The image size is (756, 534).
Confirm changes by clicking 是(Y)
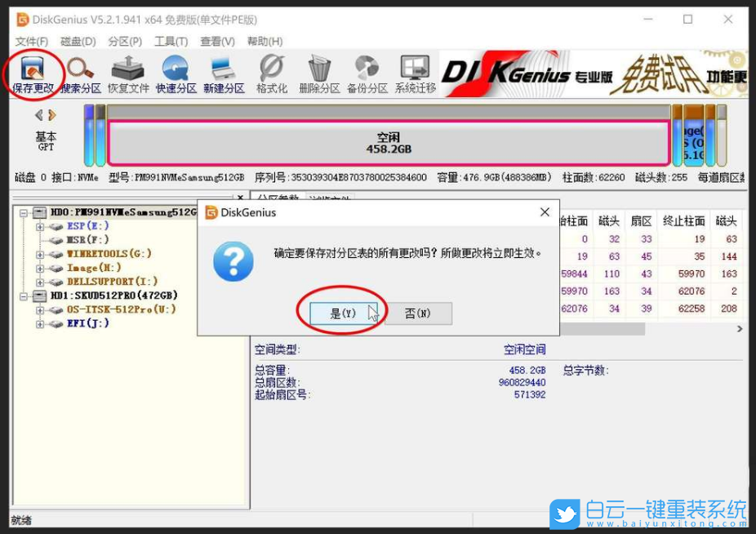342,313
